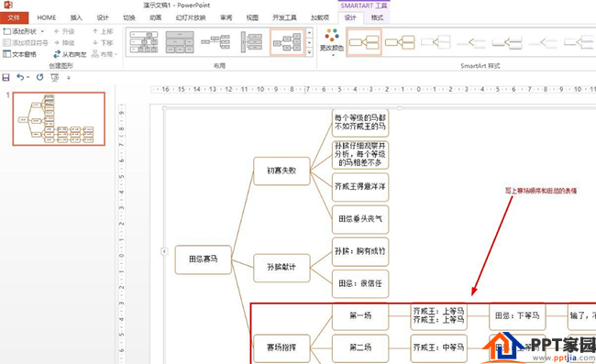This screenshot has height=364, width=596.
Task: Open Customize Quick Access Toolbar dropdown
Action: pyautogui.click(x=69, y=78)
